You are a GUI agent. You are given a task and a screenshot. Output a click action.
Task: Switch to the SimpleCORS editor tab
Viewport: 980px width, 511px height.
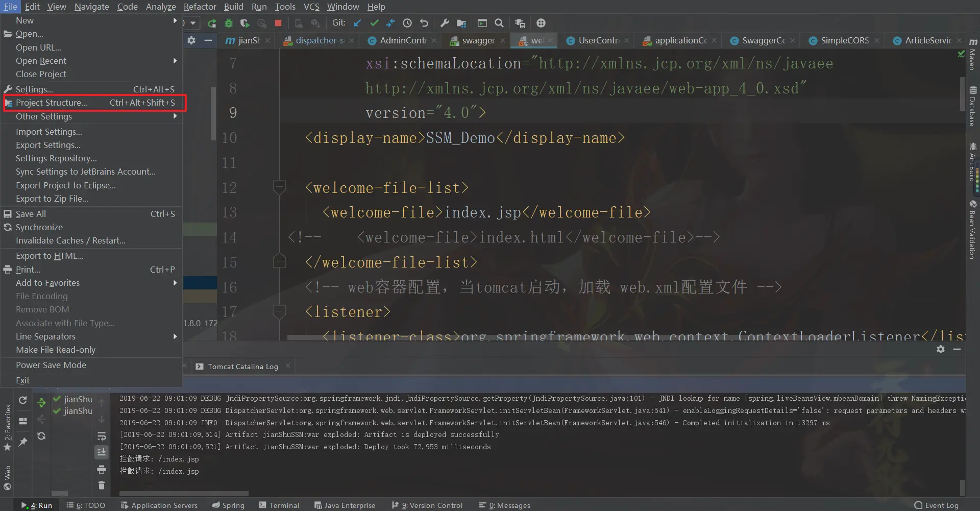845,40
